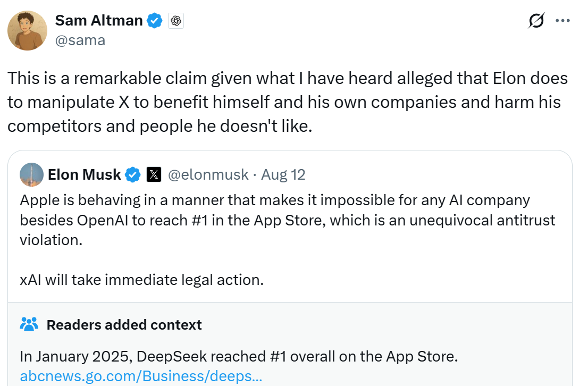Click the X affiliation badge icon
Screen dimensions: 588x386
(154, 174)
